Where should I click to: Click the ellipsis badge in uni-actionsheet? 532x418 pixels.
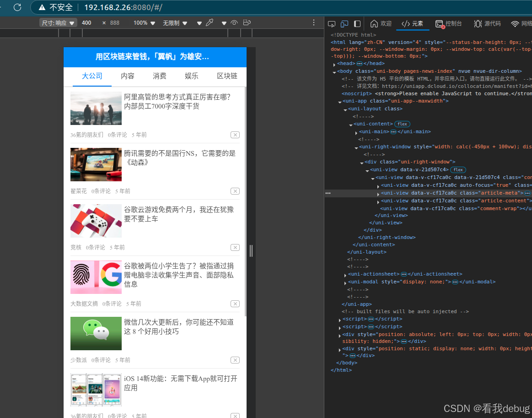(404, 274)
